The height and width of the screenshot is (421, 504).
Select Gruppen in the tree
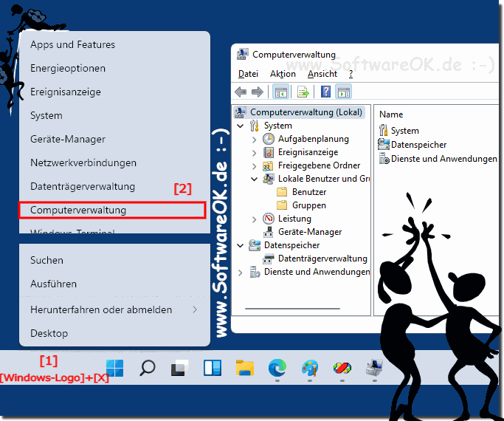[309, 205]
